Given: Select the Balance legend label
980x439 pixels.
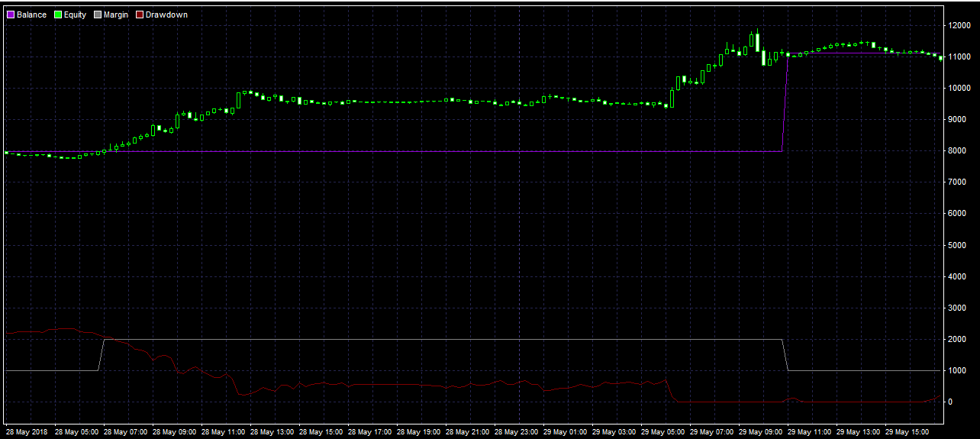Looking at the screenshot, I should [x=31, y=15].
